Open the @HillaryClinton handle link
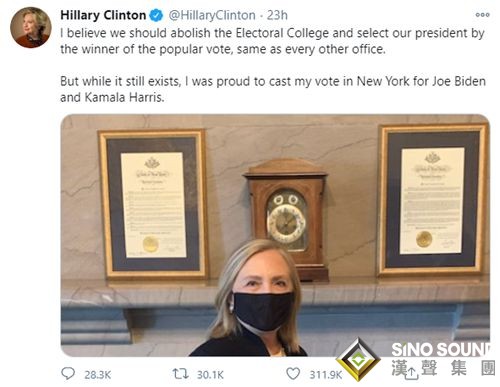Screen dimensions: 500x387 click(x=212, y=15)
